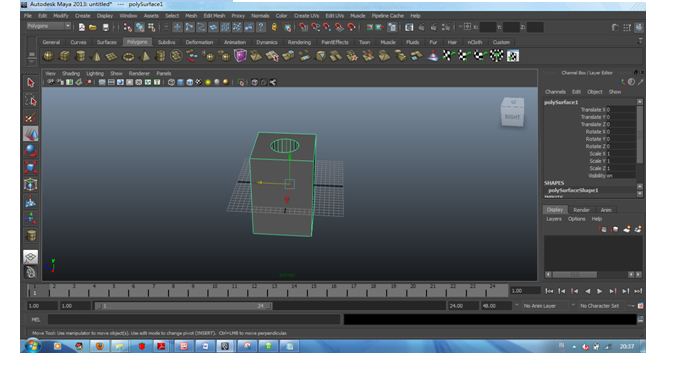The height and width of the screenshot is (378, 684).
Task: Click the checker UV editor shelf icon
Action: coord(513,56)
